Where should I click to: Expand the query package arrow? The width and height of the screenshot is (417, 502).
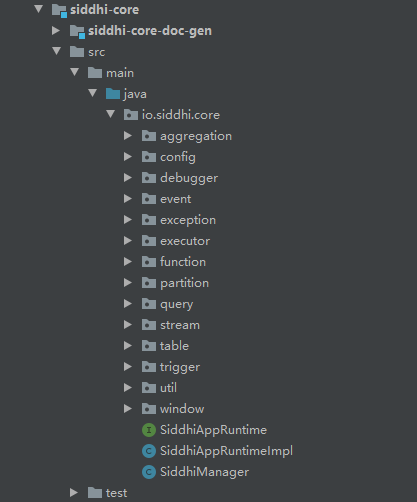click(128, 303)
